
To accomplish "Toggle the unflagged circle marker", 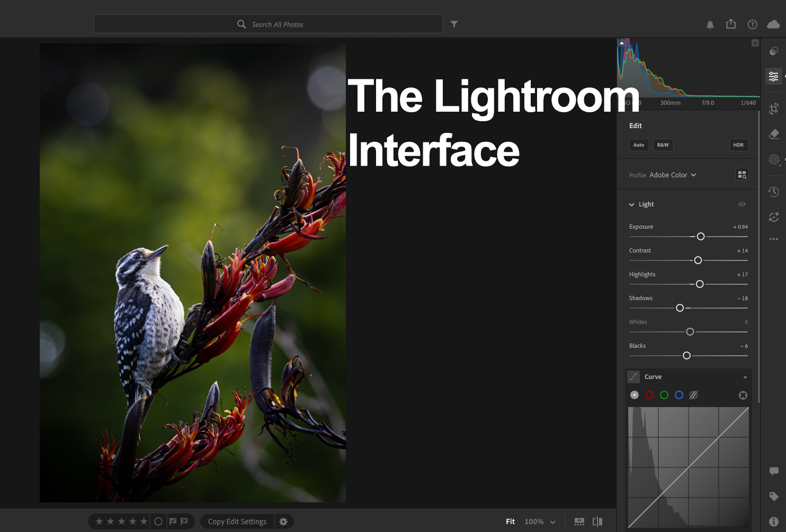I will (x=158, y=521).
